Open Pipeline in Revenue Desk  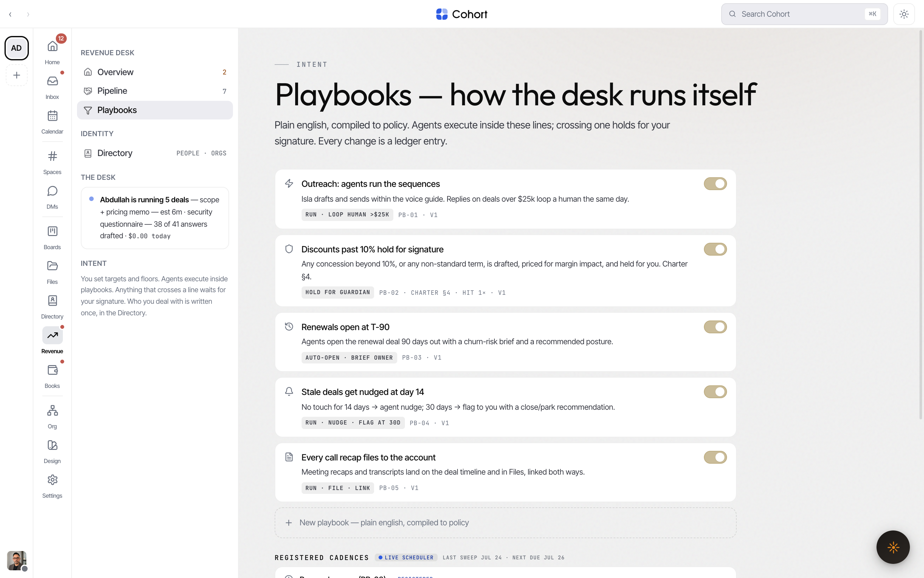point(155,91)
